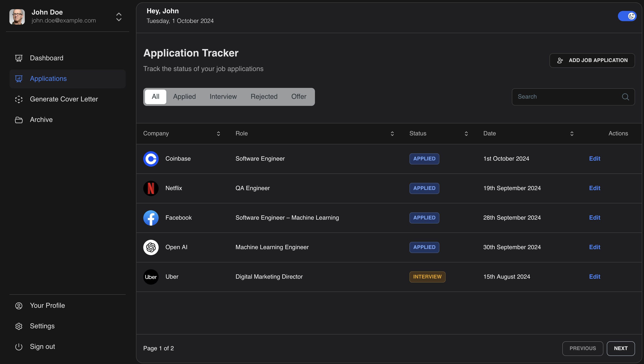The image size is (644, 364).
Task: Open the Generate Cover Letter icon
Action: [19, 99]
